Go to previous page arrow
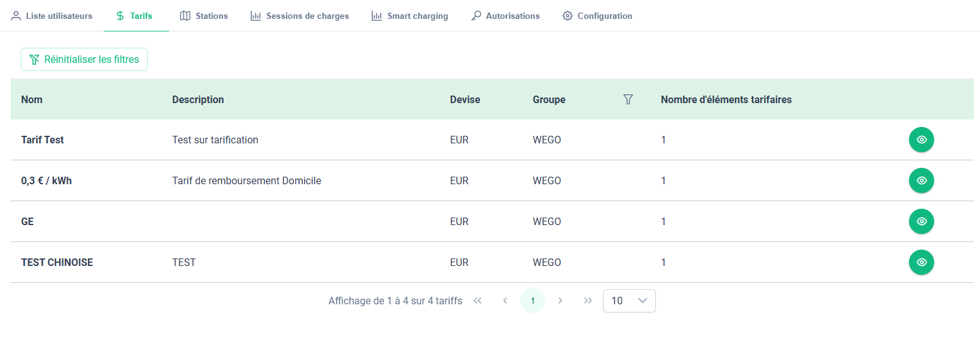The image size is (980, 337). 505,301
